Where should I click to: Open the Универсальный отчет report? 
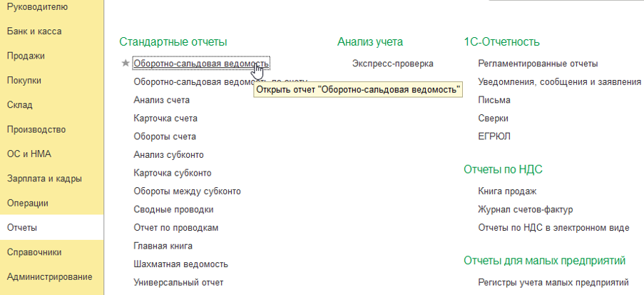pos(178,282)
